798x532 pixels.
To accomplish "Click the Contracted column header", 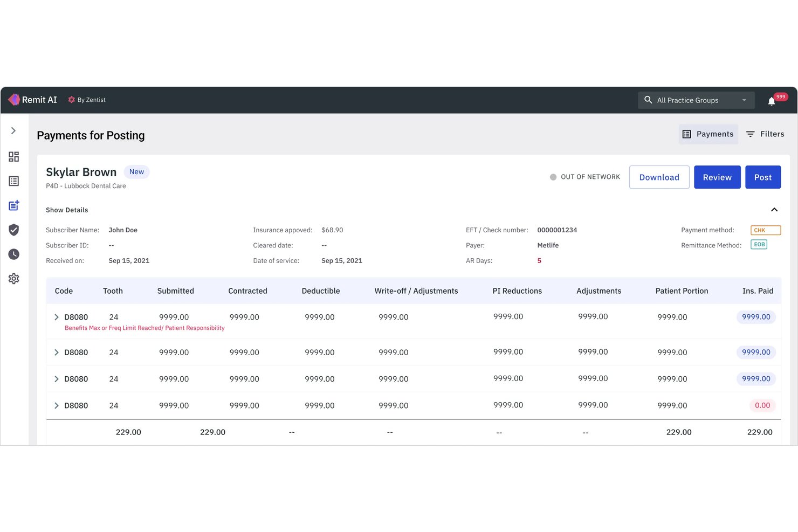I will pyautogui.click(x=247, y=291).
